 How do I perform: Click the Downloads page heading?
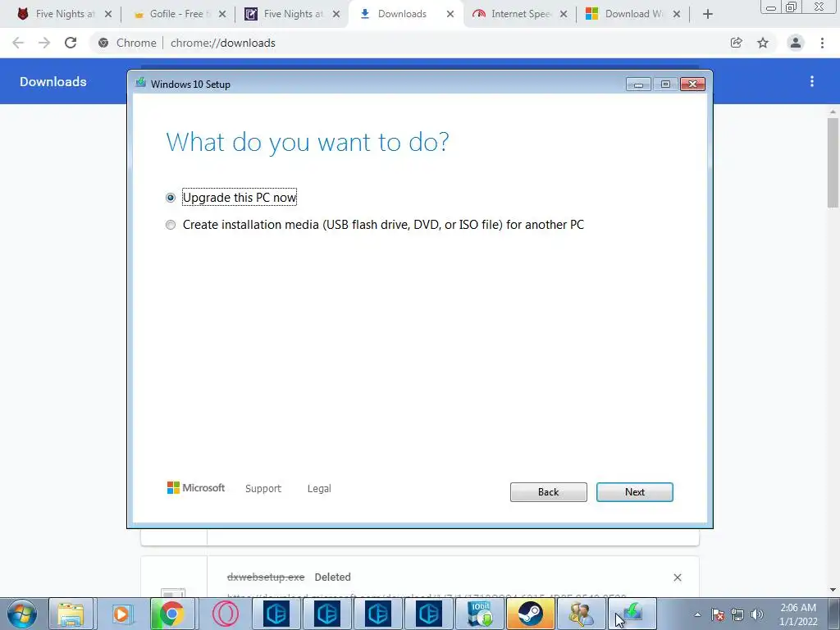[x=53, y=81]
